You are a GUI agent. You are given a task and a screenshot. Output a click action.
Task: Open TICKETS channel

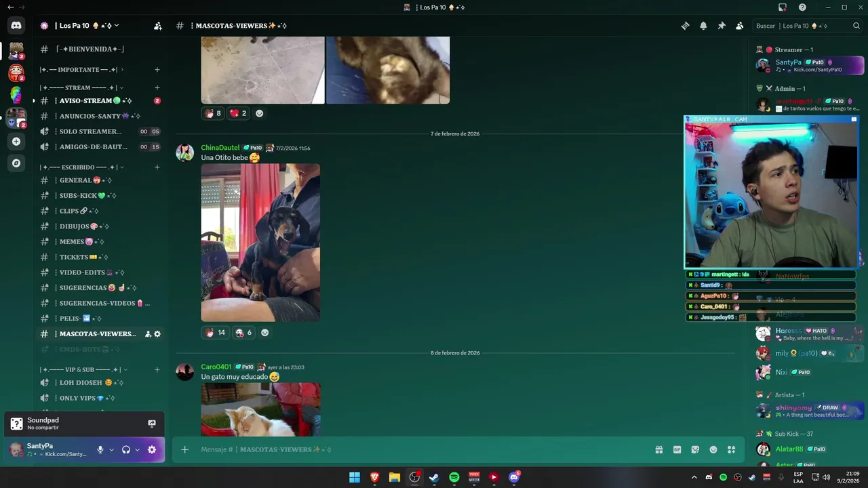point(100,258)
